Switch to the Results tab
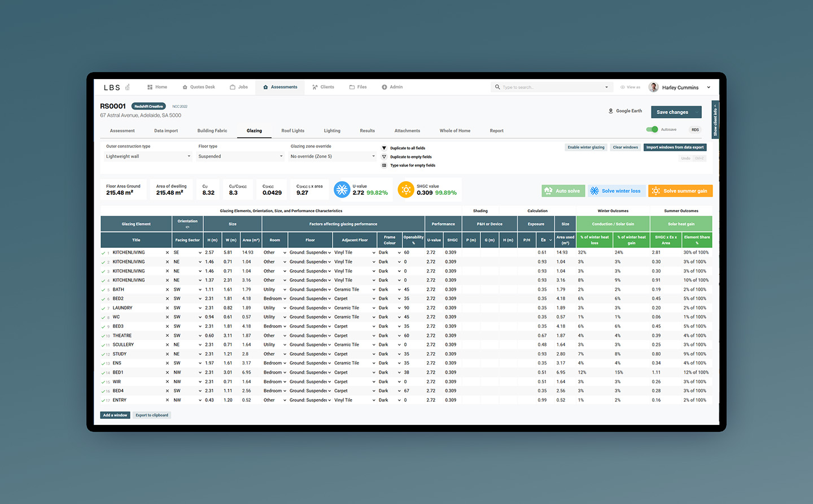The height and width of the screenshot is (504, 813). click(x=368, y=130)
